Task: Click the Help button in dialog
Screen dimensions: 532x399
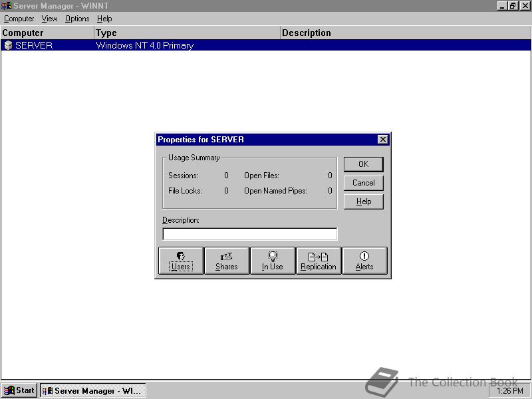Action: (x=363, y=201)
